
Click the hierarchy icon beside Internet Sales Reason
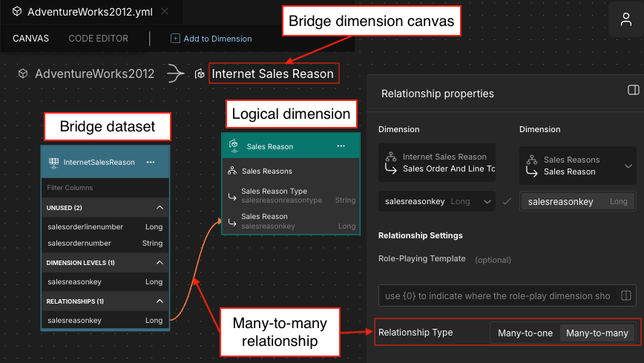tap(391, 157)
